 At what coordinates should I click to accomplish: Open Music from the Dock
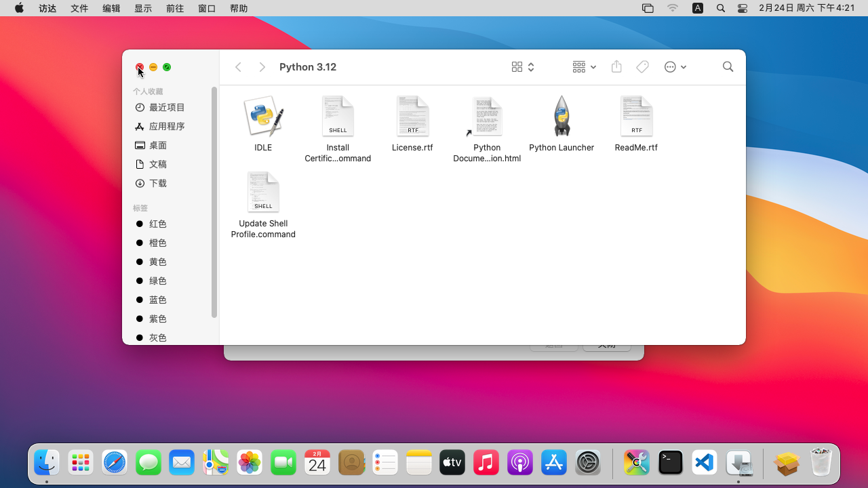coord(486,463)
